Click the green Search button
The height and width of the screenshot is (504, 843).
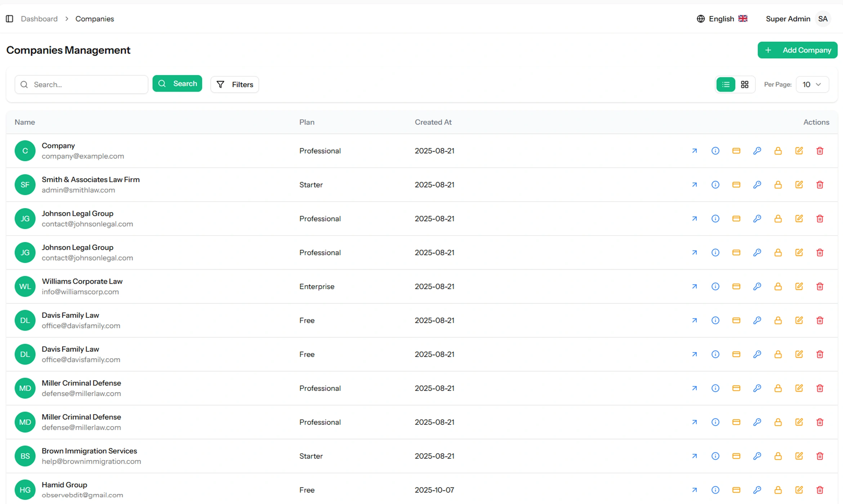coord(177,84)
